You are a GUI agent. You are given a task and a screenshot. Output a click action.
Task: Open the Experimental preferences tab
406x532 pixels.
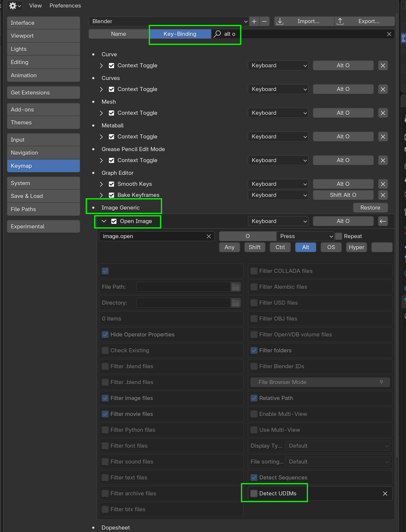[x=43, y=227]
